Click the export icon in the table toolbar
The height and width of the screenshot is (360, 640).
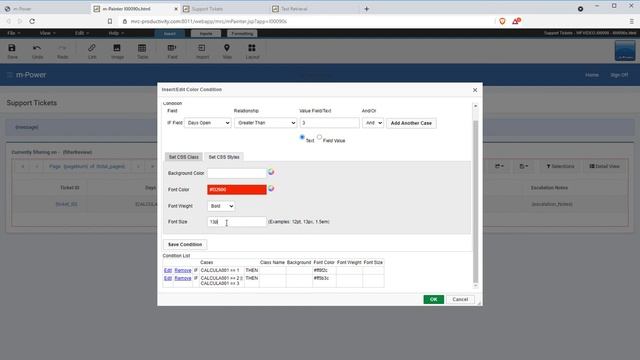(499, 166)
